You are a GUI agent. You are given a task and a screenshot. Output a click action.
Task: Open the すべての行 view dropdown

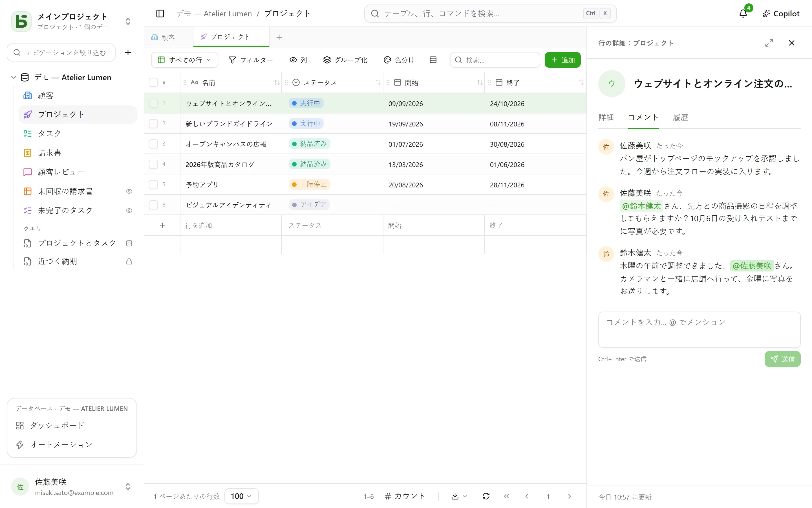(x=185, y=60)
